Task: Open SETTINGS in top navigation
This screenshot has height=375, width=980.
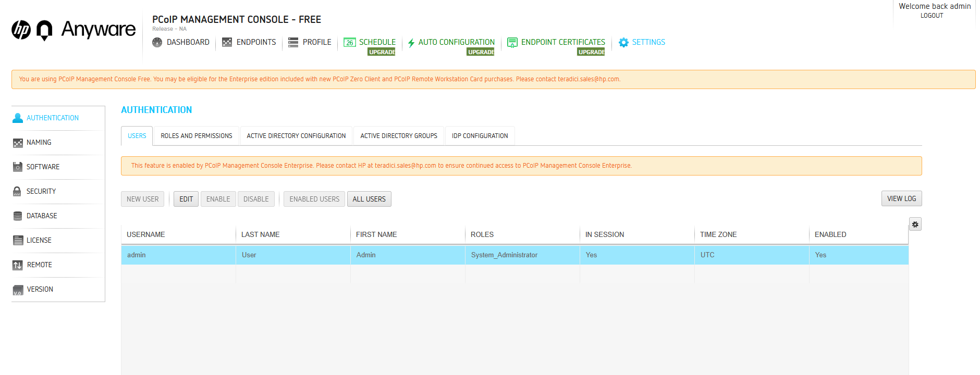Action: pyautogui.click(x=648, y=42)
